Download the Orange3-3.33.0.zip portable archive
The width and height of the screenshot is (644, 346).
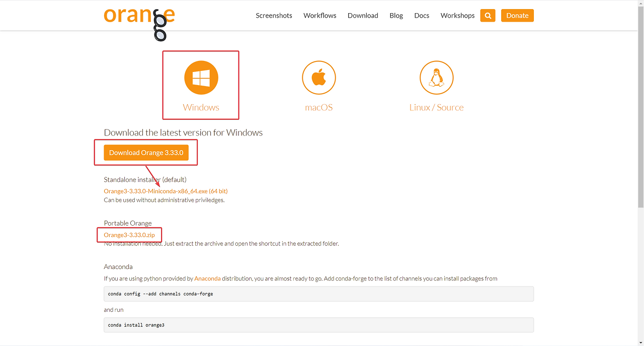[x=129, y=235]
